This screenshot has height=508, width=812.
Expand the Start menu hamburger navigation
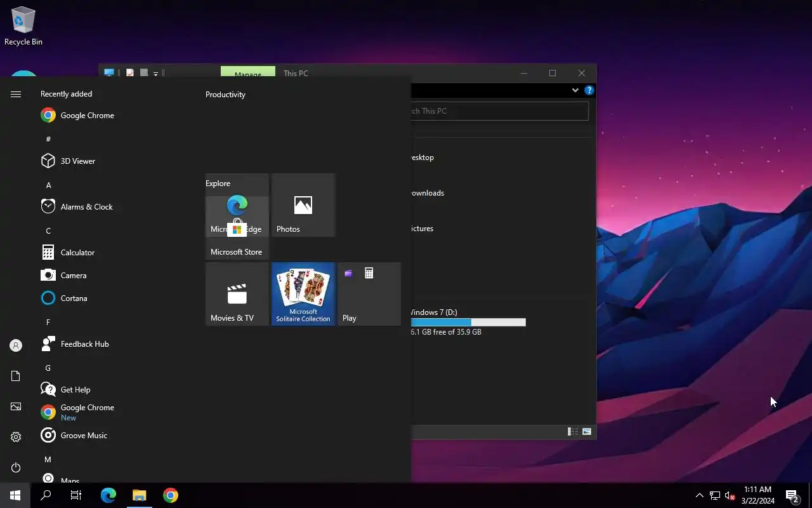16,94
